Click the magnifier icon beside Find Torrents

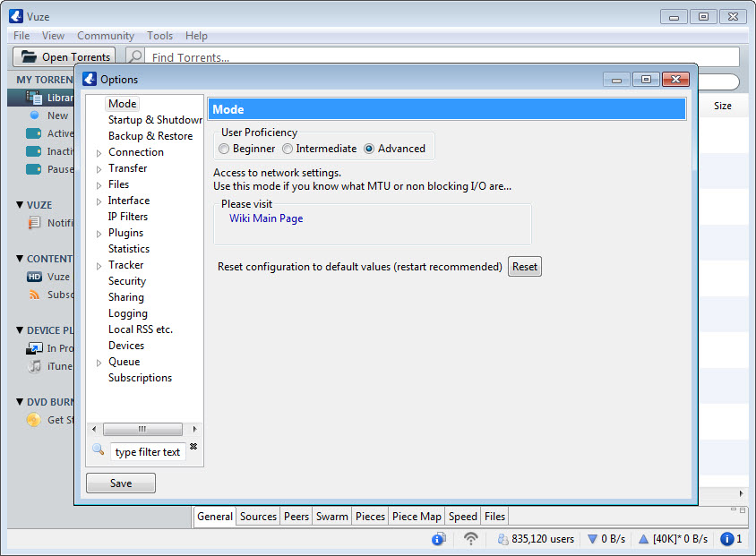[x=136, y=56]
